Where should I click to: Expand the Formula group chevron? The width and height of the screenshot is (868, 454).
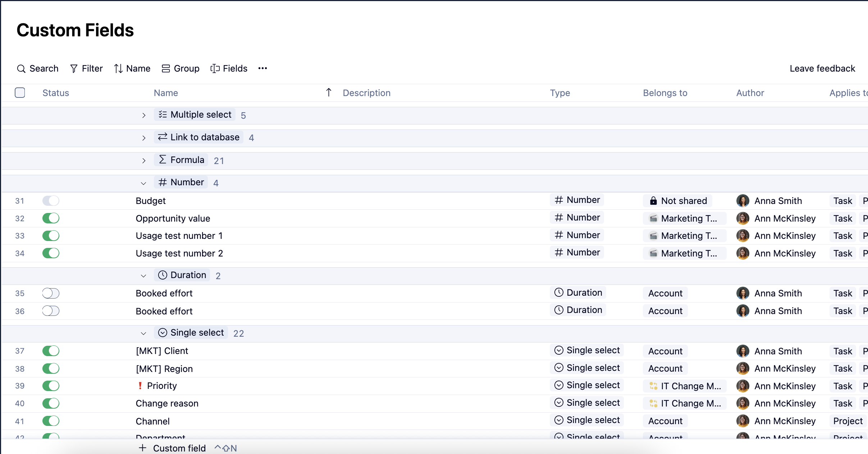coord(144,161)
